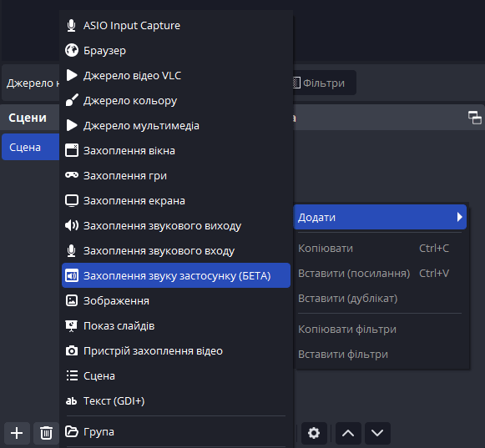
Task: Click the monitor icon for Захоплення екрана
Action: (72, 201)
